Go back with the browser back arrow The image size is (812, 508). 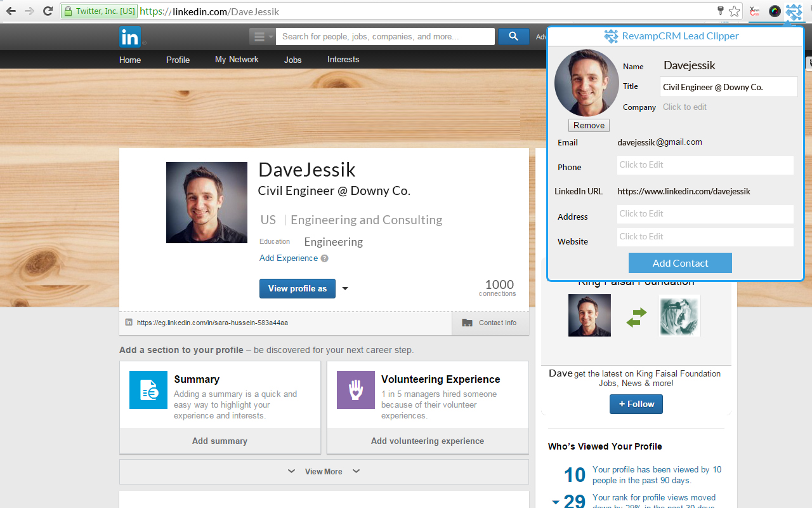coord(11,11)
